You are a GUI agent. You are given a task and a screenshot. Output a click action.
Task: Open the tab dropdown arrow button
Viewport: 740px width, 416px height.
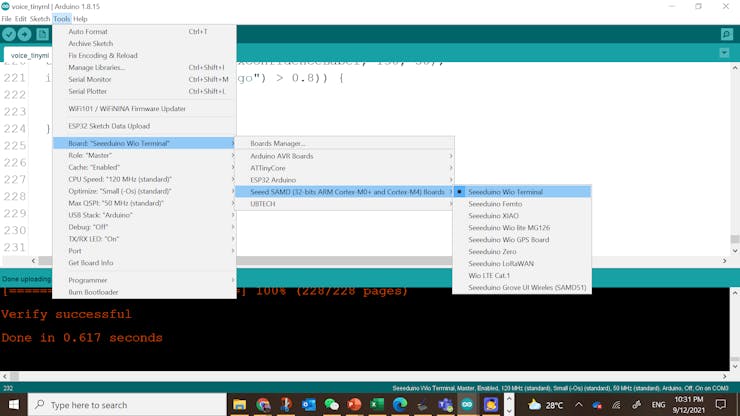(x=724, y=53)
